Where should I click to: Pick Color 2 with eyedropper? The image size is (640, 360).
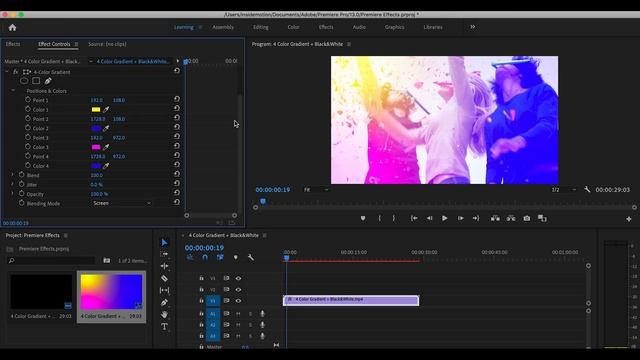[x=106, y=128]
